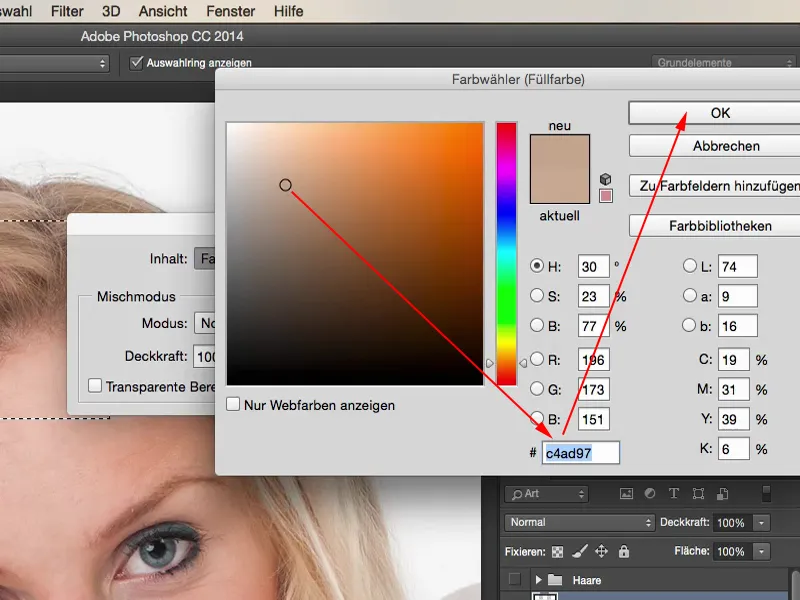Open the Inhalt dropdown in fill dialog

(205, 259)
